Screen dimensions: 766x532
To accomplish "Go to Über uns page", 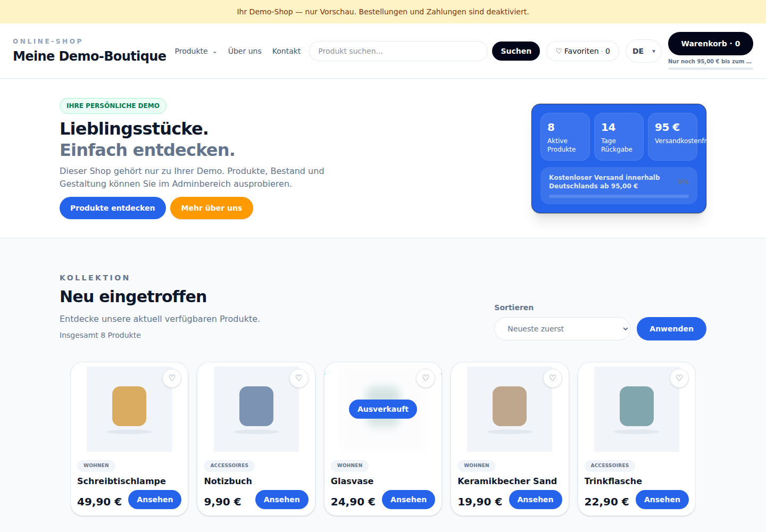I will 245,51.
